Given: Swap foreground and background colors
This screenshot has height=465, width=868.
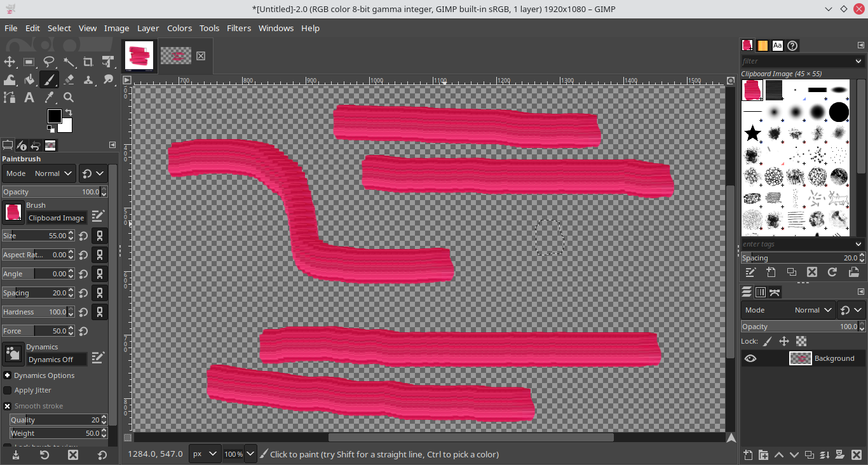Looking at the screenshot, I should pyautogui.click(x=69, y=112).
